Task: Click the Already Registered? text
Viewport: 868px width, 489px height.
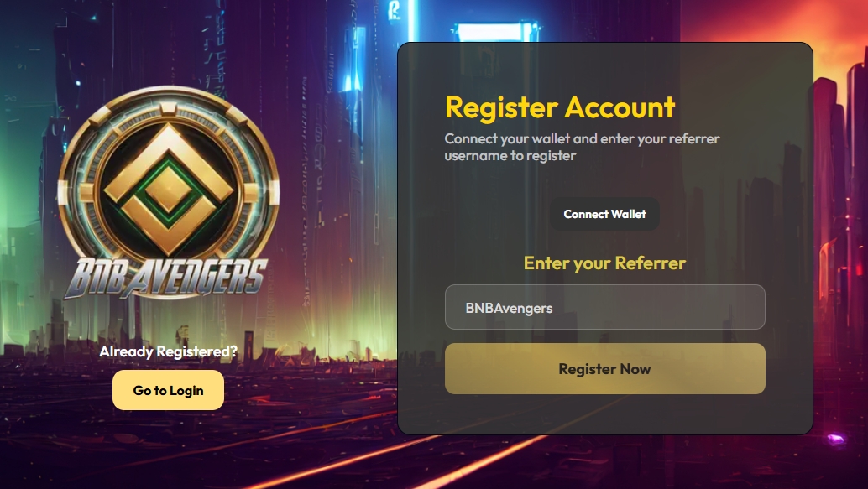Action: tap(168, 351)
